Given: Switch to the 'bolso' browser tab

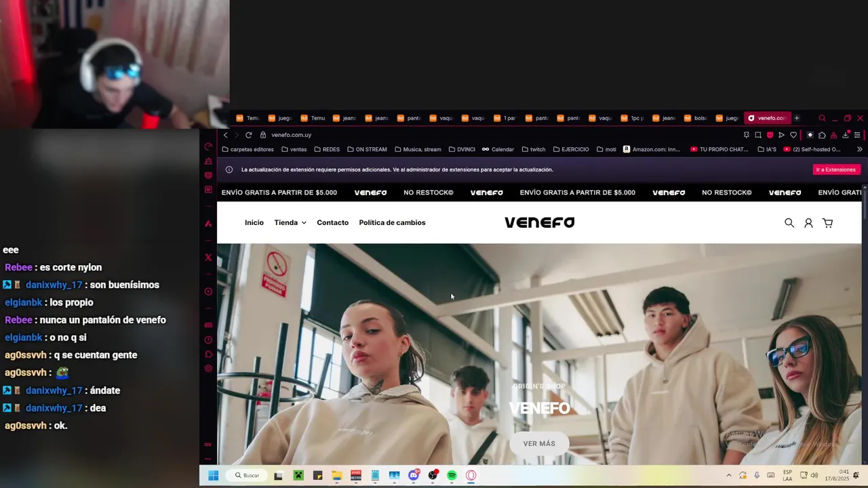Looking at the screenshot, I should tap(696, 118).
